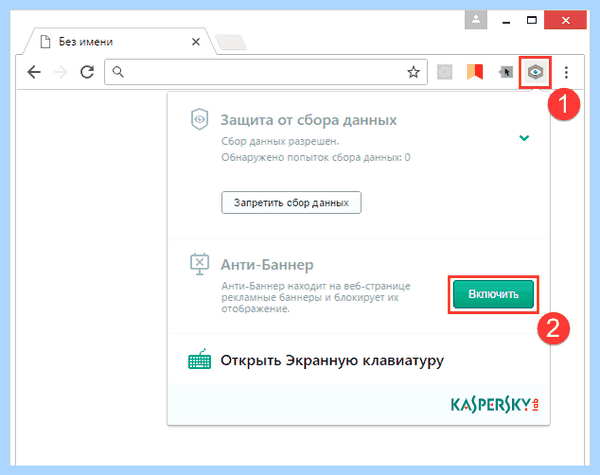
Task: Click text Сбор данных разрешен.
Action: [280, 141]
